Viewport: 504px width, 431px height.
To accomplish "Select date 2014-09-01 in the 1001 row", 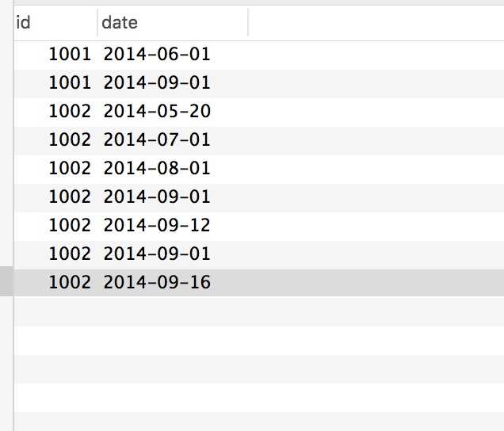I will pyautogui.click(x=157, y=83).
